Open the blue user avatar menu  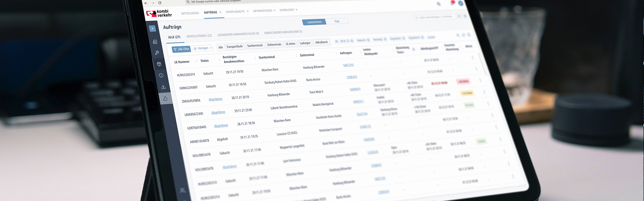[x=461, y=3]
